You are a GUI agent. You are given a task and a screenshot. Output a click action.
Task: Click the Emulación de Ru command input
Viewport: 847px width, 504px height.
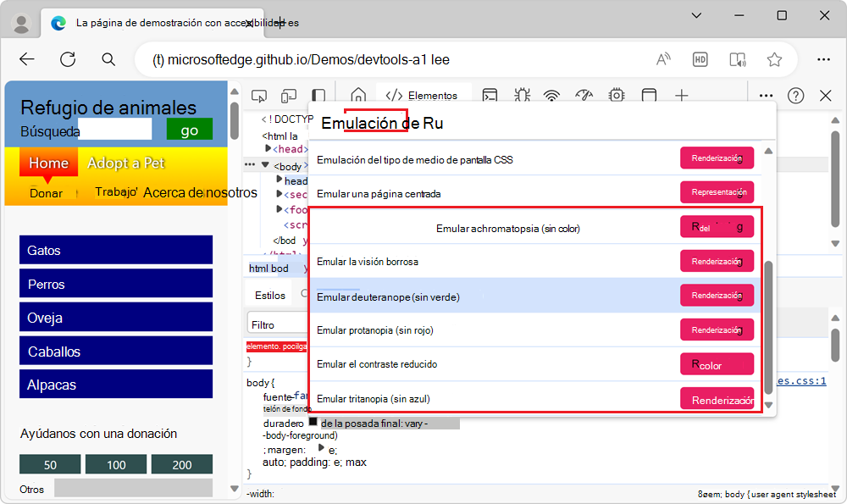point(543,123)
